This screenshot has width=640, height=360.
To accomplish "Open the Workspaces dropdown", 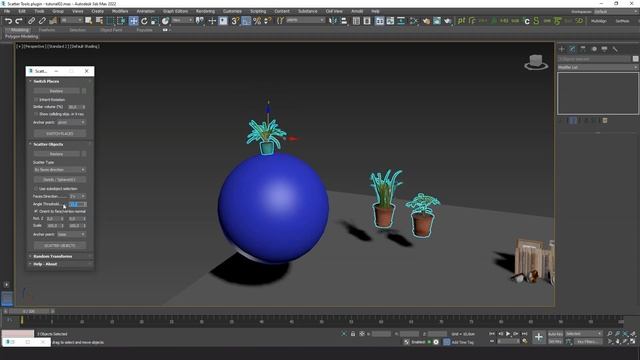I will (616, 11).
